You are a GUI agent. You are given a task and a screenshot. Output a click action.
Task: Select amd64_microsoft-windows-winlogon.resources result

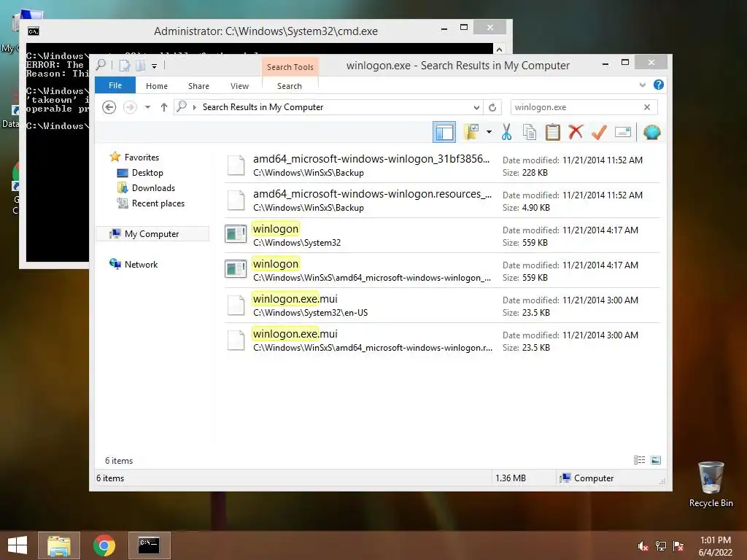tap(441, 201)
